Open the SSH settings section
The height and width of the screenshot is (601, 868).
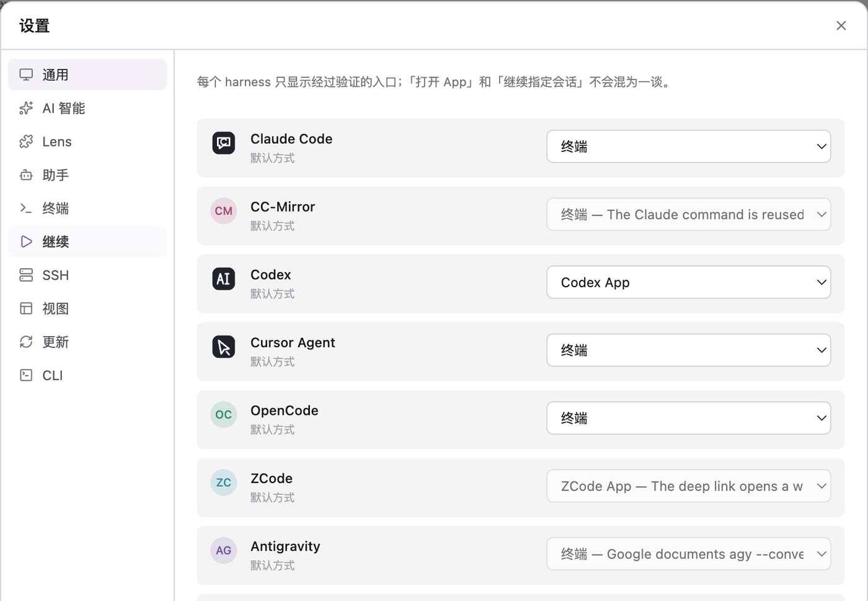tap(87, 275)
